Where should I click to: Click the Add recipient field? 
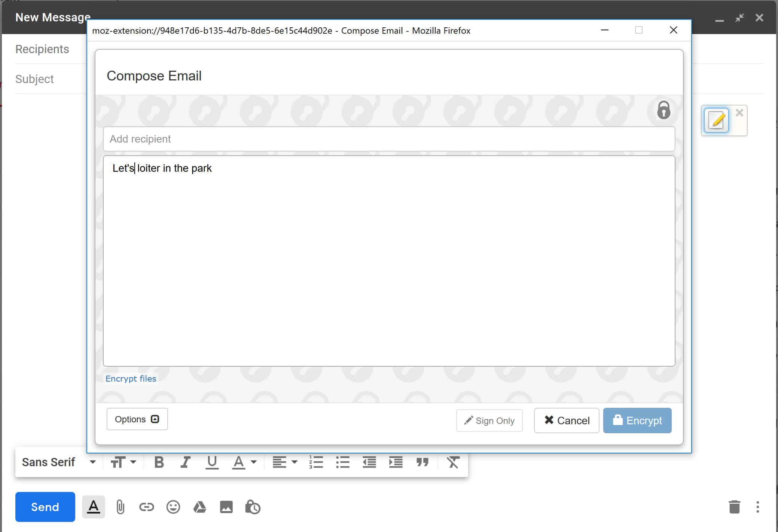389,139
